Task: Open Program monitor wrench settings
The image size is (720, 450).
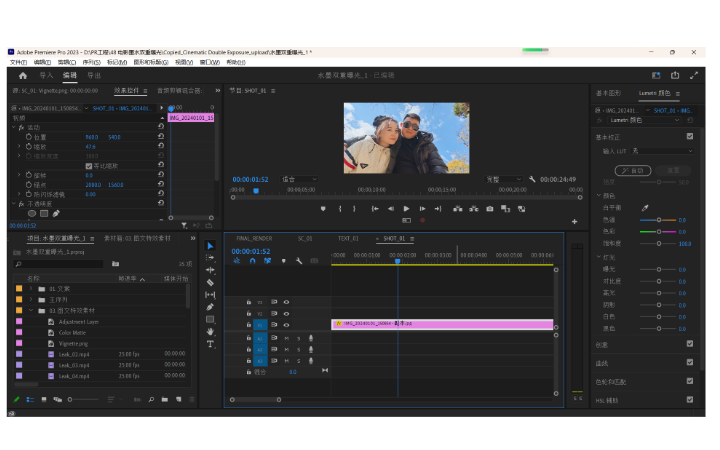Action: pos(532,179)
